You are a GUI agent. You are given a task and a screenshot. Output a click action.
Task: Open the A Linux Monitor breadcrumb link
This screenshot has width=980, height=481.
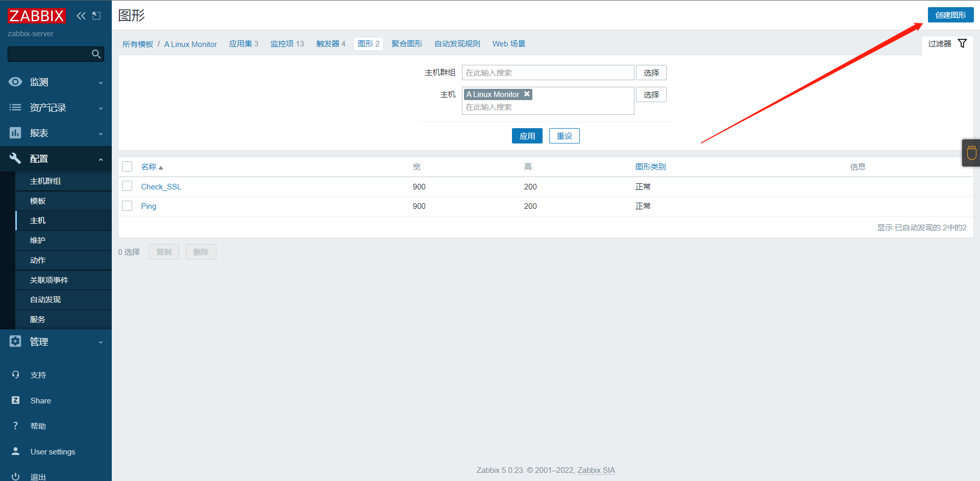click(x=190, y=44)
